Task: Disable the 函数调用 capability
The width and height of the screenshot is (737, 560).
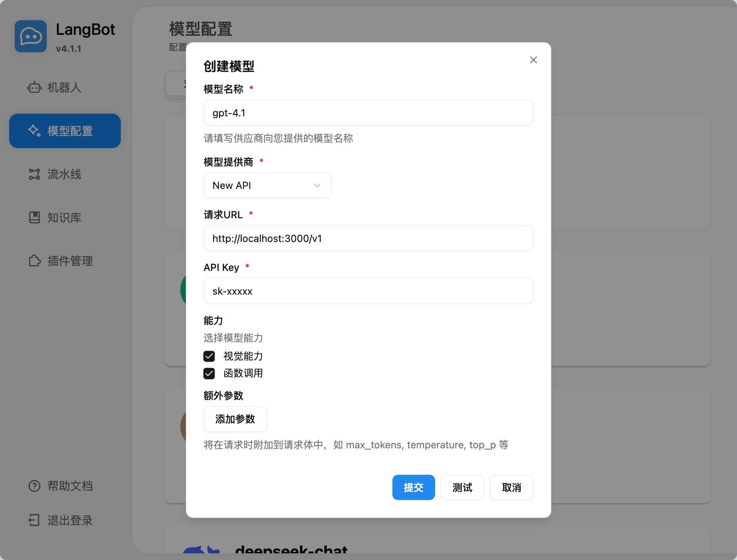Action: 209,373
